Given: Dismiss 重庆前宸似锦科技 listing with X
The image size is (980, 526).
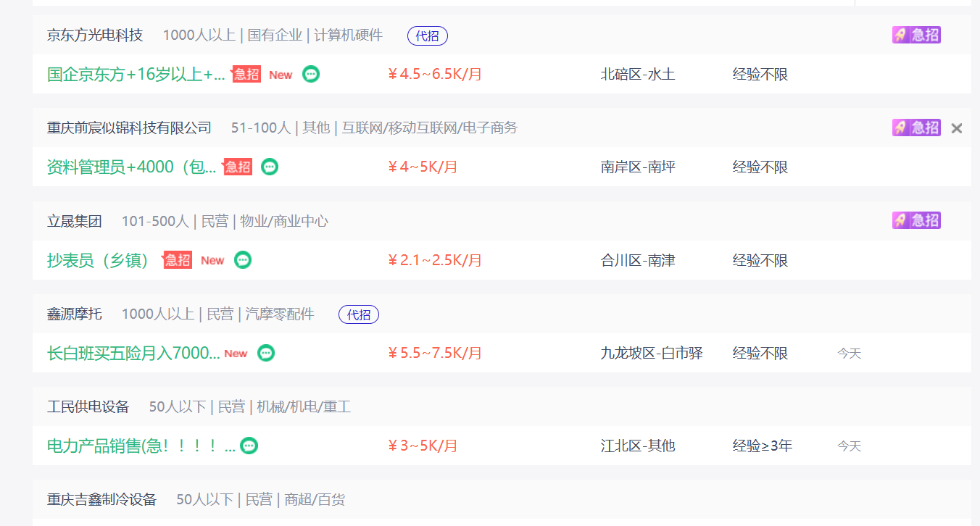Looking at the screenshot, I should (957, 128).
